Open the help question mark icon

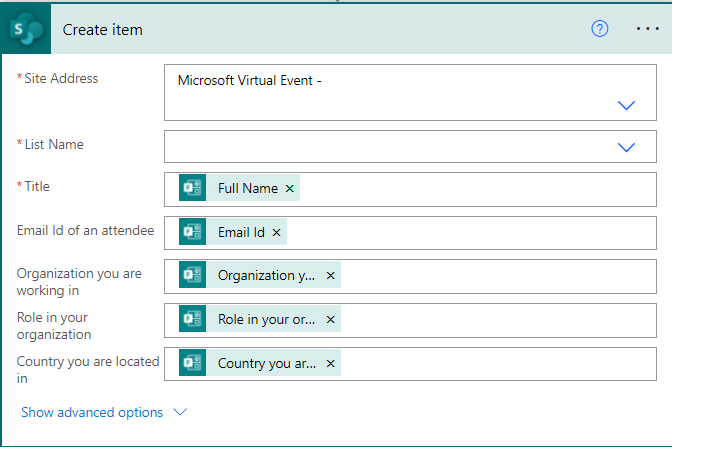pos(600,29)
